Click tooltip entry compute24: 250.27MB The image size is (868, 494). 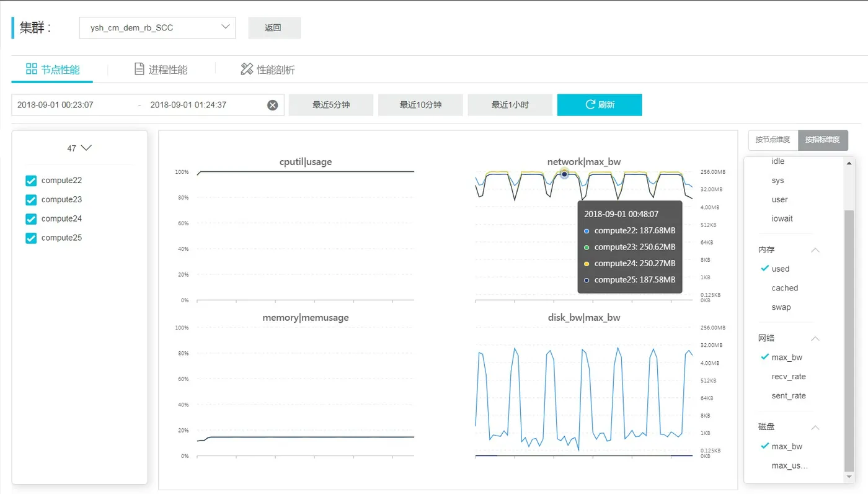point(629,263)
